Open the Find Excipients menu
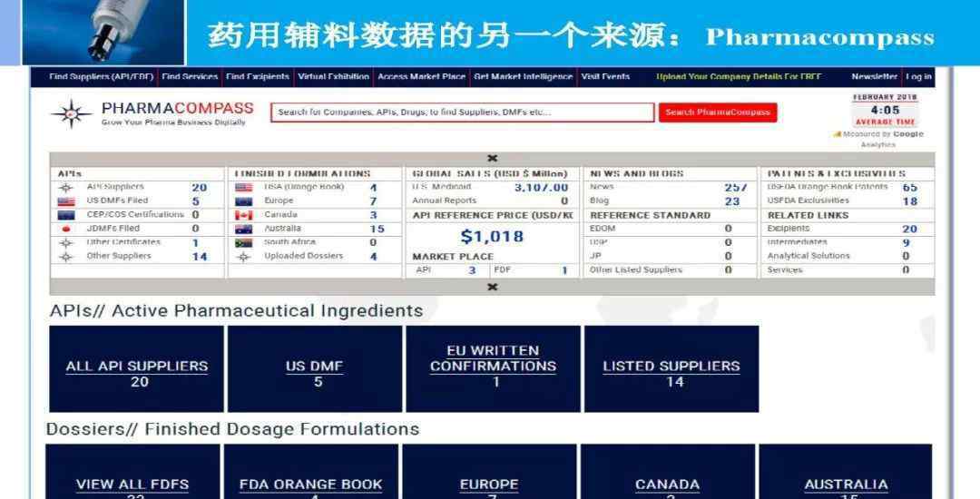The image size is (980, 499). point(258,77)
